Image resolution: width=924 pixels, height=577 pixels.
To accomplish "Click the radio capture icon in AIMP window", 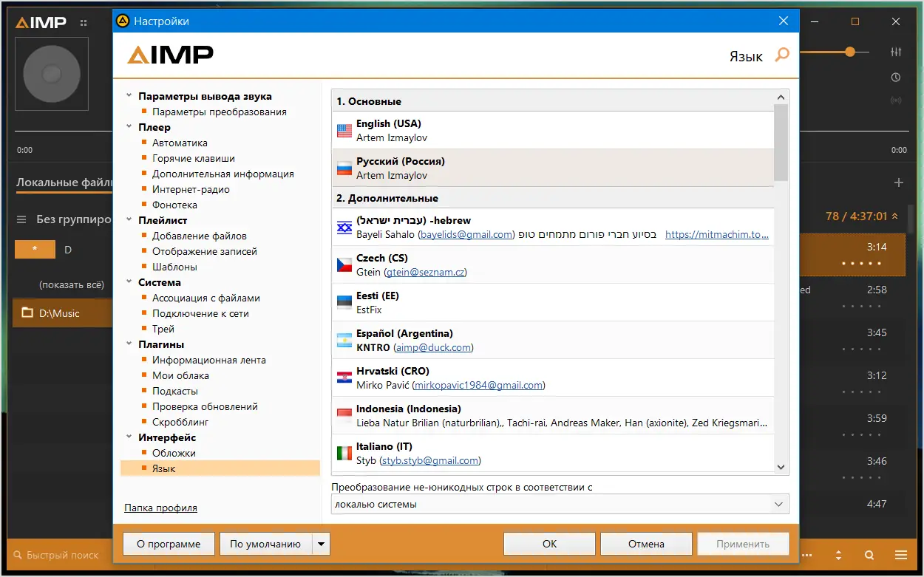I will coord(896,100).
